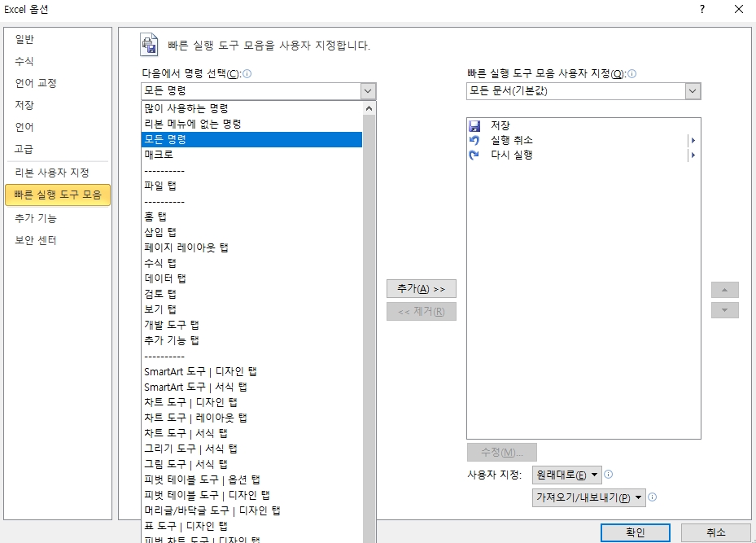Switch to 리본 사용자 지정 category
Screen dimensions: 756x543
pos(58,173)
